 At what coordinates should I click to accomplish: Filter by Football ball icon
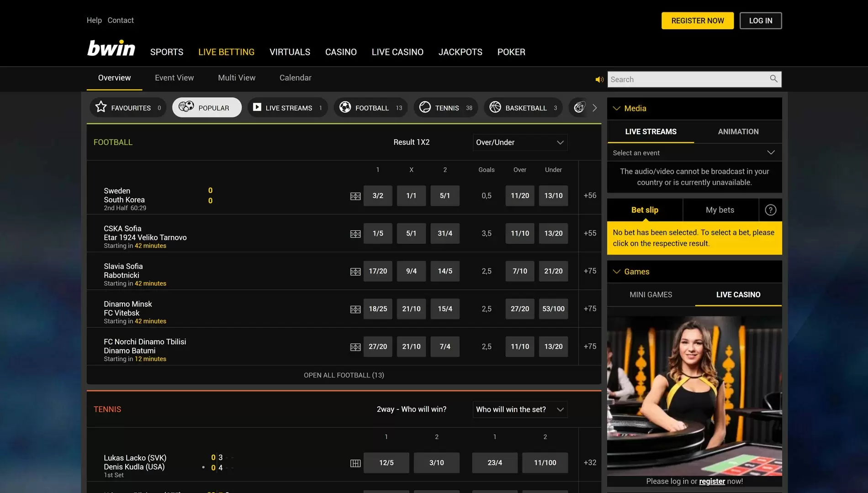coord(370,108)
